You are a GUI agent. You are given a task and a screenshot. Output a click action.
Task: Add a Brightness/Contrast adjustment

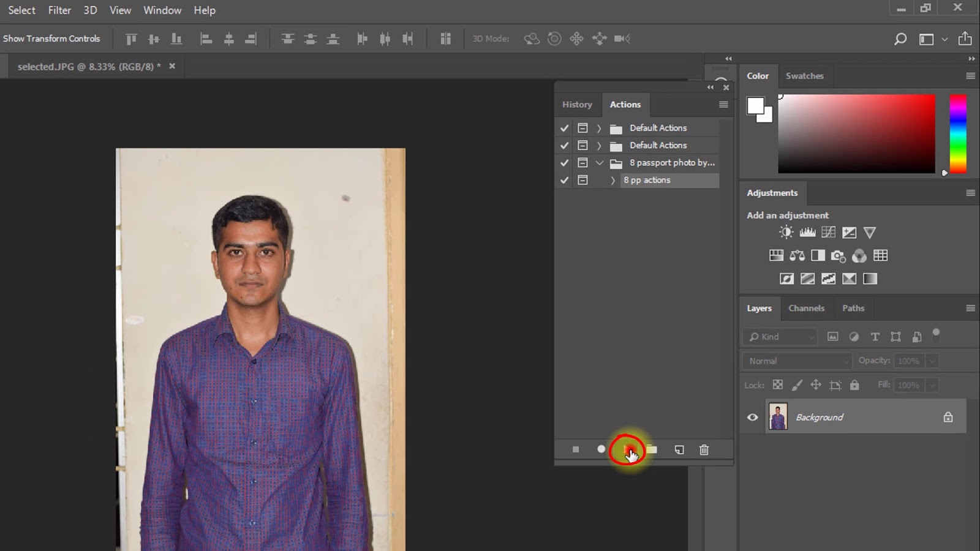pos(786,232)
